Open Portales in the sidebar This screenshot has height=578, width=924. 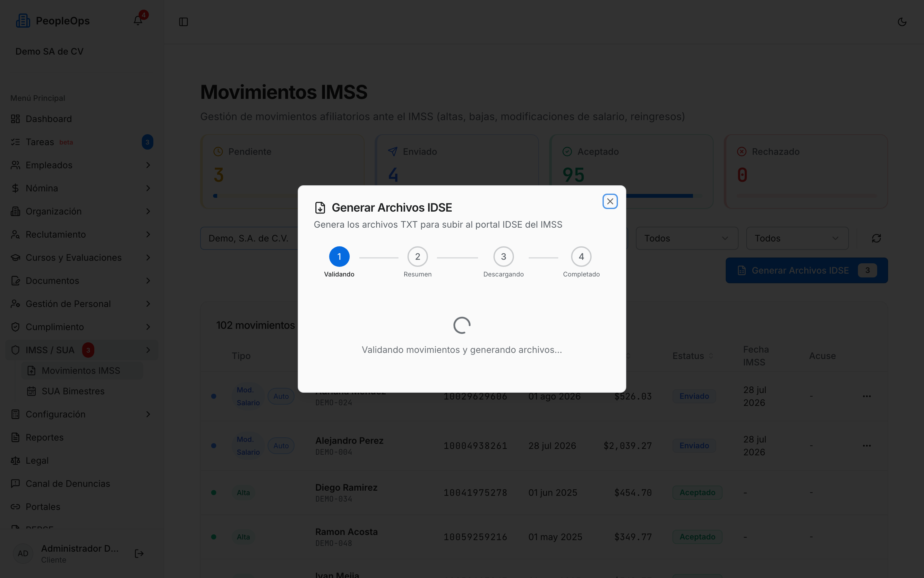point(82,507)
